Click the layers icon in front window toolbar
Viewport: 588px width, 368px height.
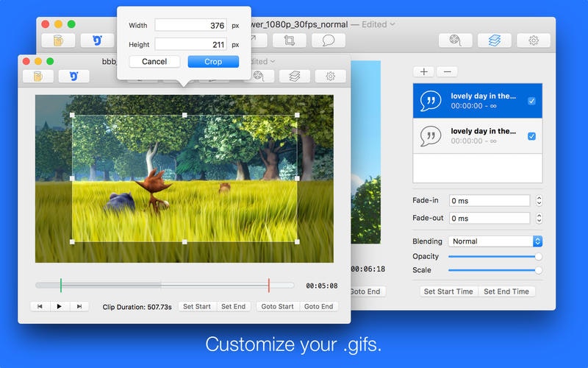click(295, 77)
